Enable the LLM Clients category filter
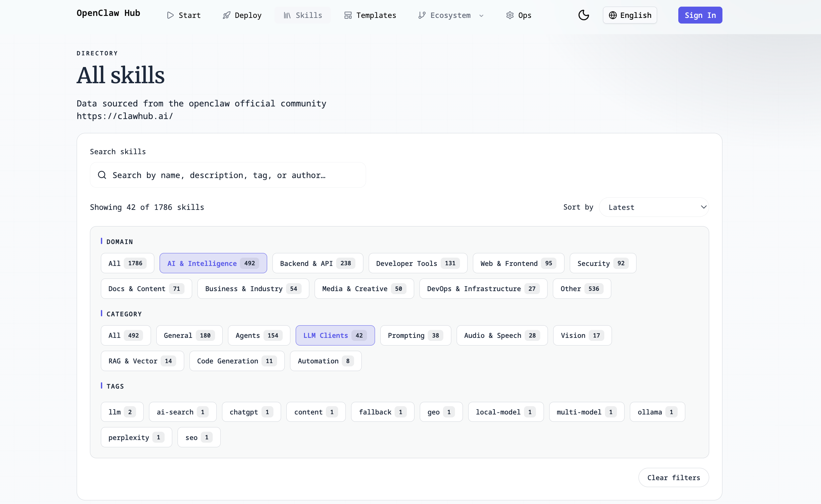 click(335, 335)
